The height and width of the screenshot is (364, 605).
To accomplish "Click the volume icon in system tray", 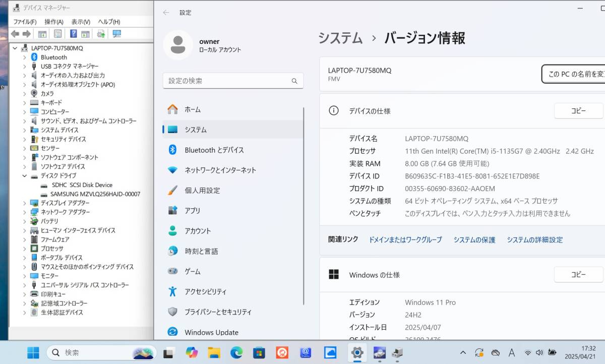I will [539, 352].
